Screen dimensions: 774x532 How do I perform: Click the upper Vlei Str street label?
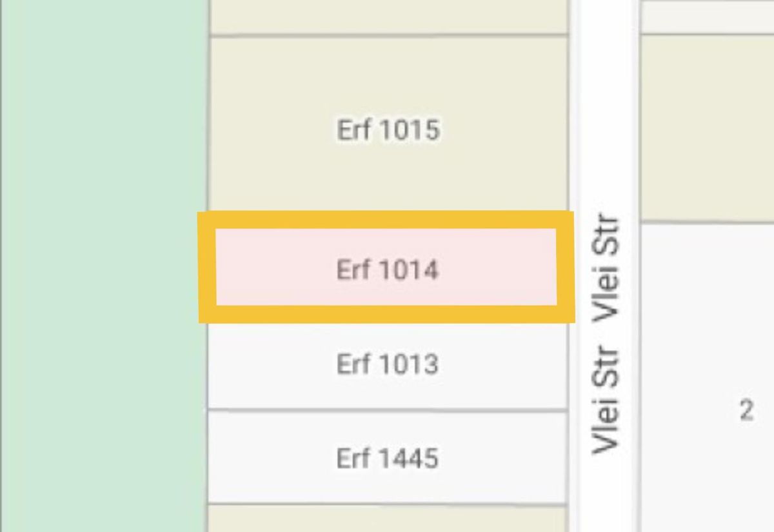(607, 268)
